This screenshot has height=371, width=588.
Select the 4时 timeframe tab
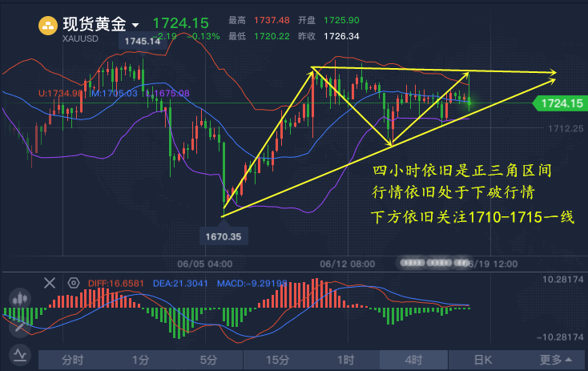413,360
